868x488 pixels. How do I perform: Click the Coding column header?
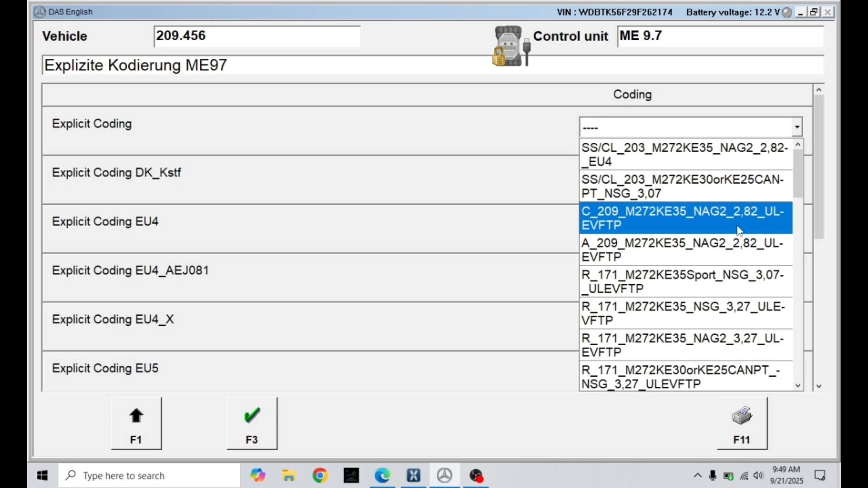coord(632,94)
